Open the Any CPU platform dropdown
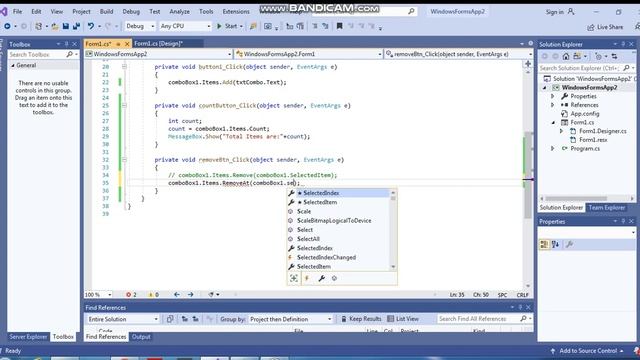 [x=185, y=26]
